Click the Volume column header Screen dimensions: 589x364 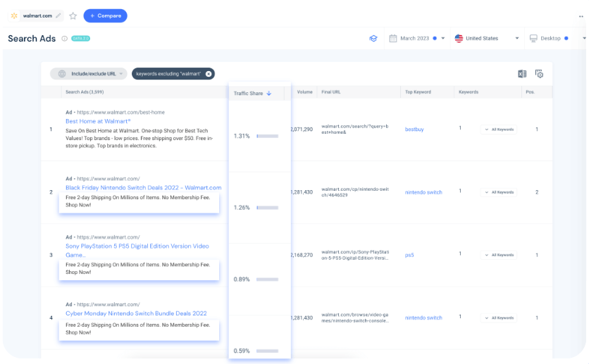[304, 92]
